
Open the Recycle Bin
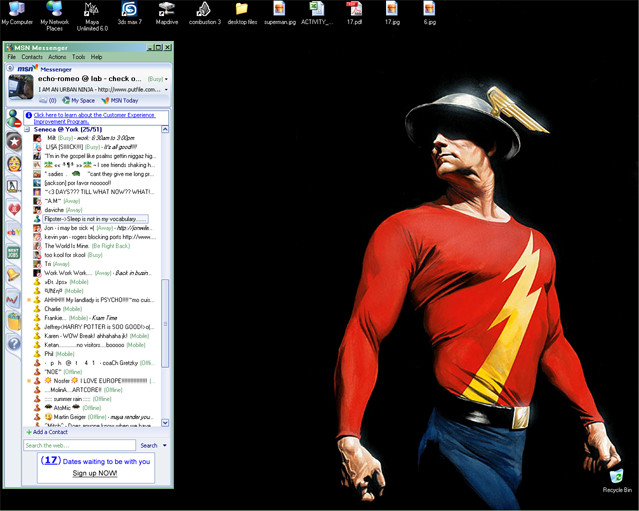click(617, 480)
